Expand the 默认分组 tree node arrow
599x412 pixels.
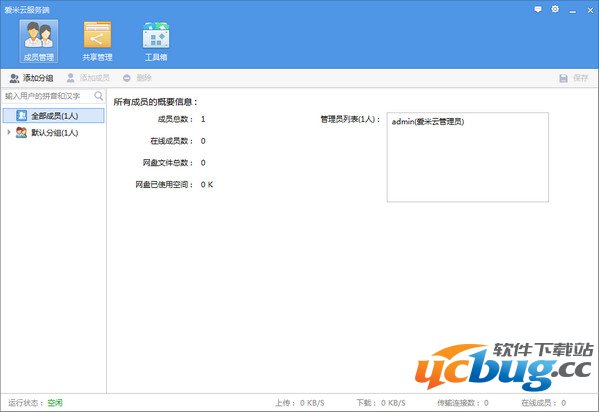pos(9,132)
